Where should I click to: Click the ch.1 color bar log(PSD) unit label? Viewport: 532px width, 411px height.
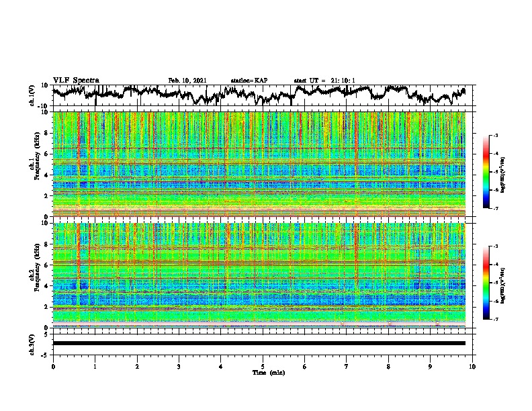pos(503,175)
